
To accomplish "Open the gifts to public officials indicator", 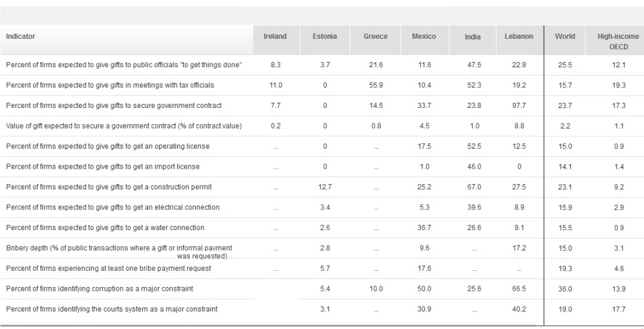I will pos(123,65).
